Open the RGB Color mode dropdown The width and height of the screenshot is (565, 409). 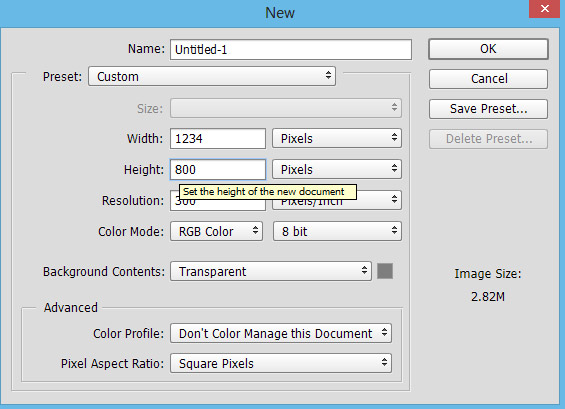click(216, 231)
